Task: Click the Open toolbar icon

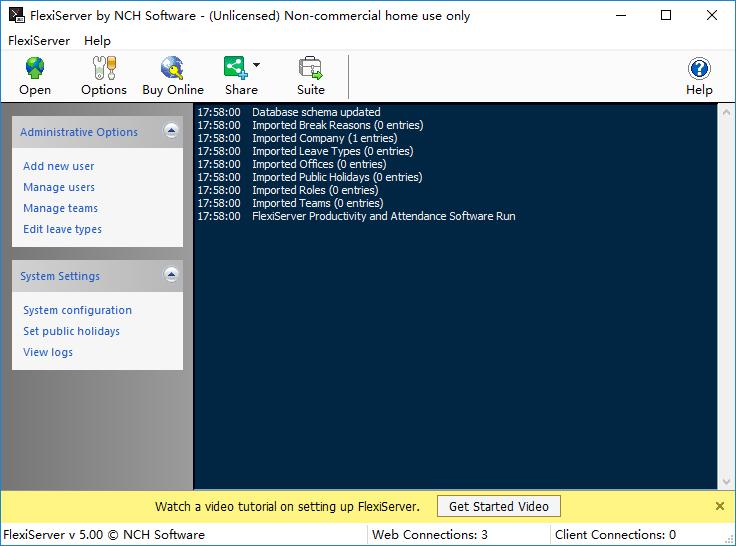Action: point(35,69)
